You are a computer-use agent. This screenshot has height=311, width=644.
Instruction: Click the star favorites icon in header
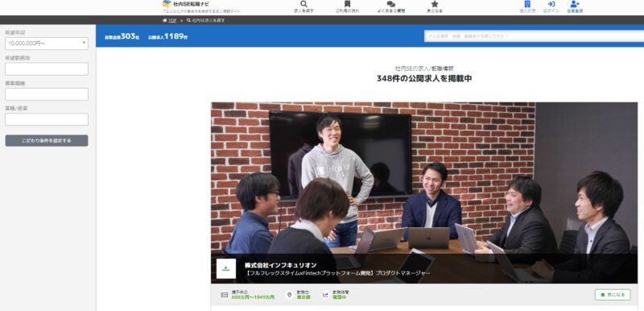pyautogui.click(x=435, y=4)
